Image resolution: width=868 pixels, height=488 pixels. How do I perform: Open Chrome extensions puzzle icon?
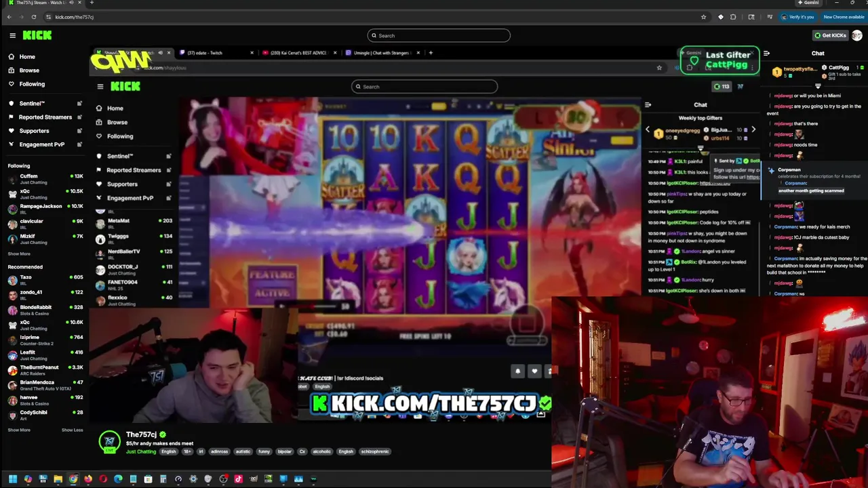pos(733,17)
